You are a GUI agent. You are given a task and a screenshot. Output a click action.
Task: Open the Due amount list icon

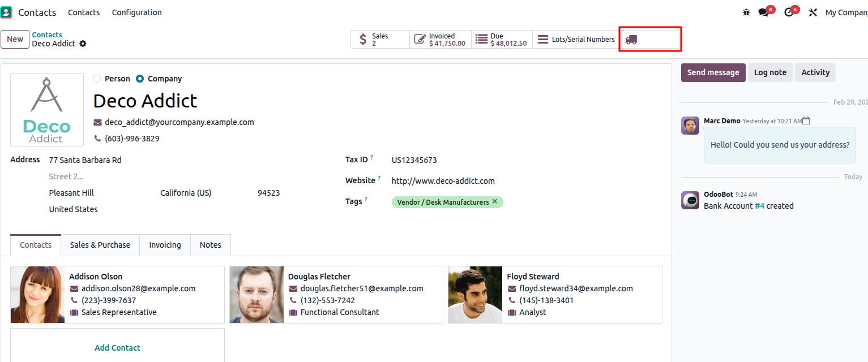[481, 39]
